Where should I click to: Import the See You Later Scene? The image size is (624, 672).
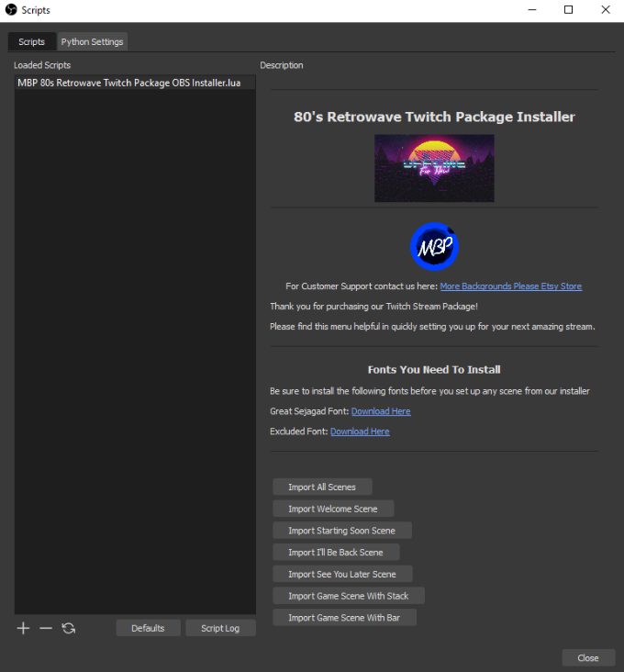pyautogui.click(x=342, y=575)
